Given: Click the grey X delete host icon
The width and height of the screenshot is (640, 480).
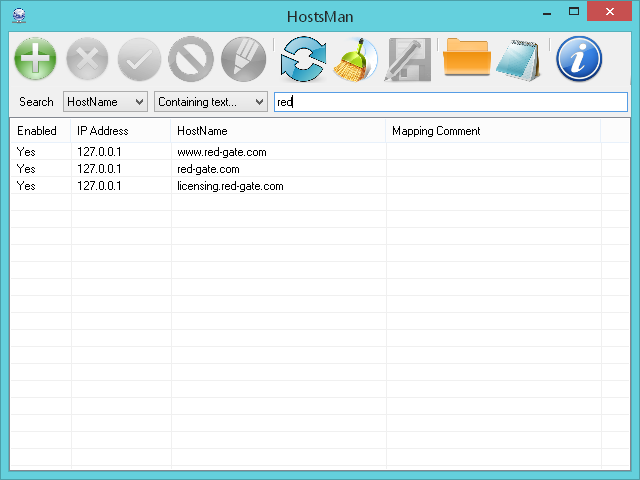Looking at the screenshot, I should click(87, 59).
